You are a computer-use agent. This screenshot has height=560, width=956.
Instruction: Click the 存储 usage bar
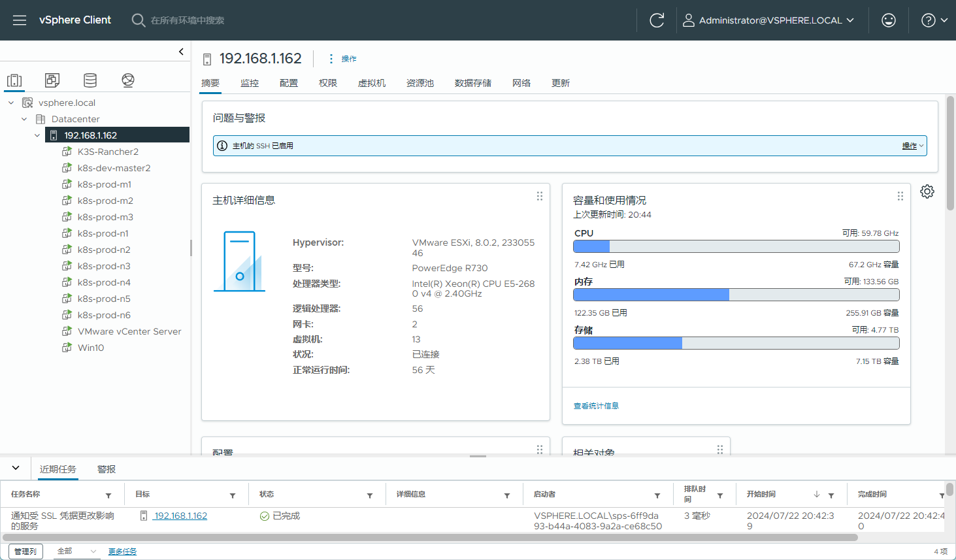[x=736, y=343]
